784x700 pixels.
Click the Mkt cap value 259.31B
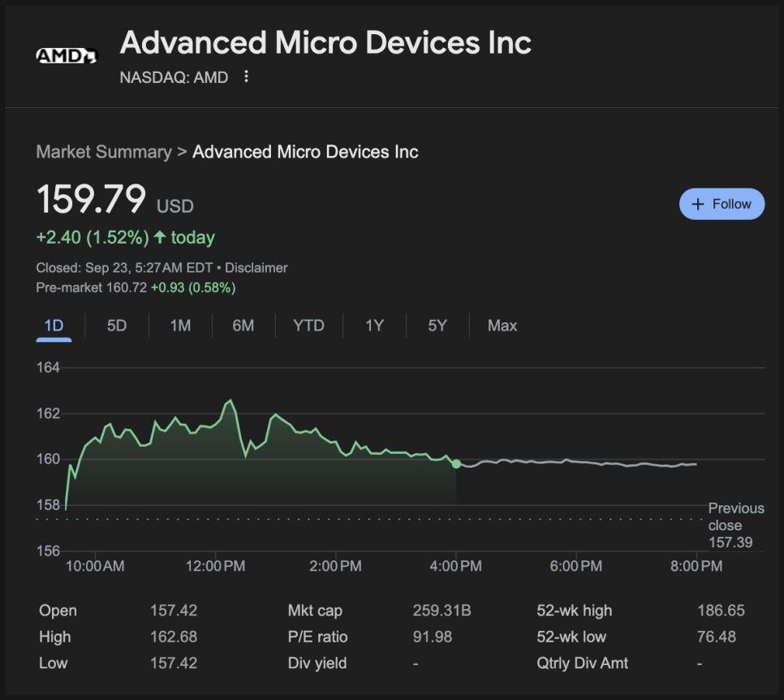[x=442, y=611]
